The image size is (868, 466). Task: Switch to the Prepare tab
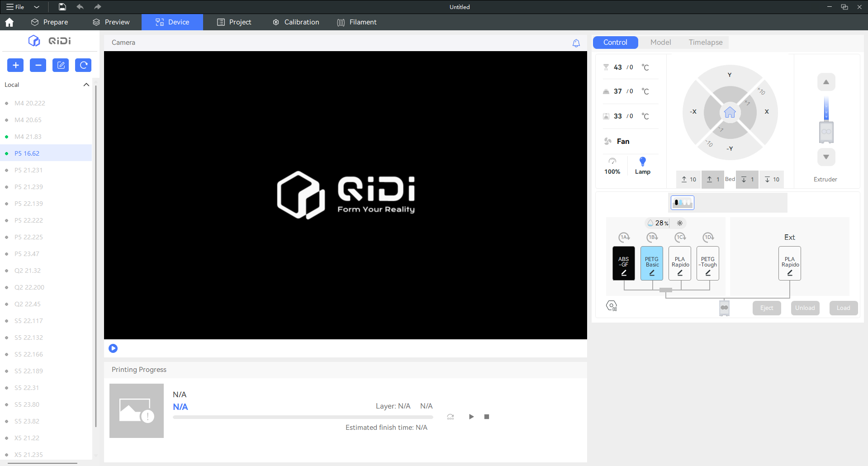pyautogui.click(x=49, y=22)
